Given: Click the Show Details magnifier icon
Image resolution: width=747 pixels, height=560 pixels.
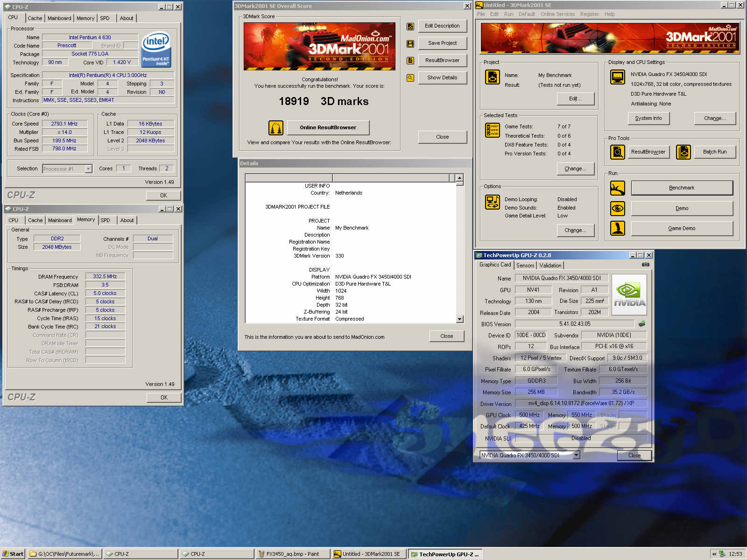Looking at the screenshot, I should click(410, 78).
